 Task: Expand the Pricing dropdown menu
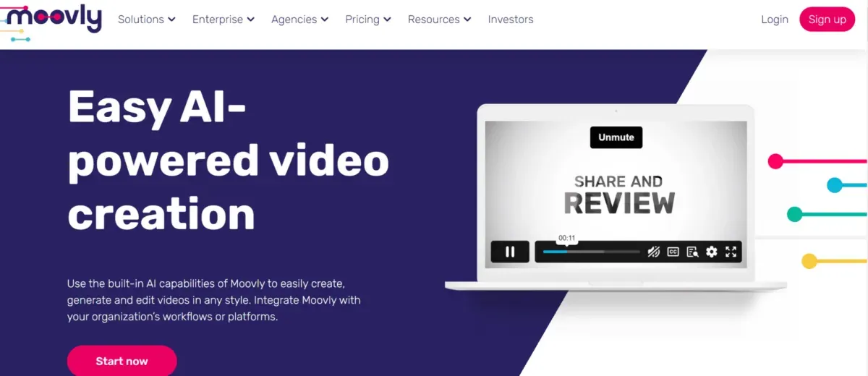pyautogui.click(x=368, y=20)
